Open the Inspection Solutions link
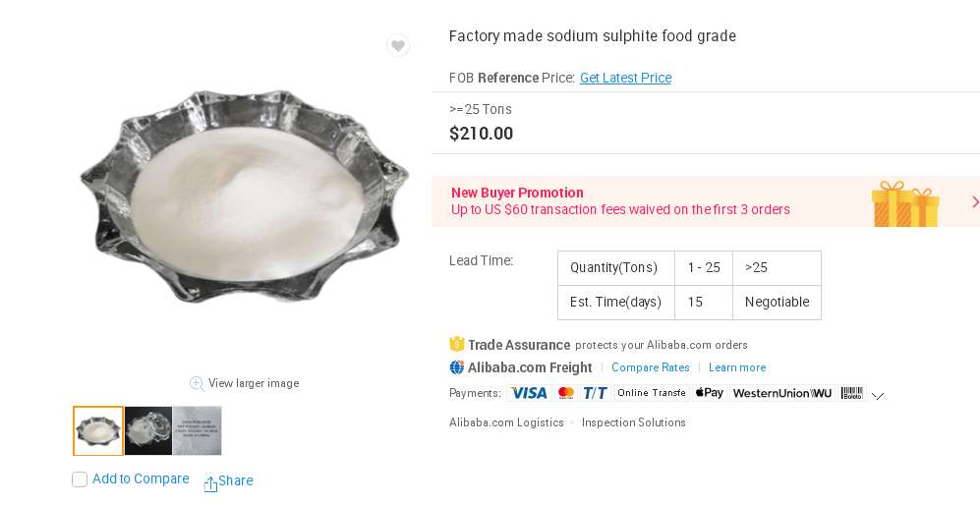Screen dimensions: 980x505 pyautogui.click(x=634, y=422)
